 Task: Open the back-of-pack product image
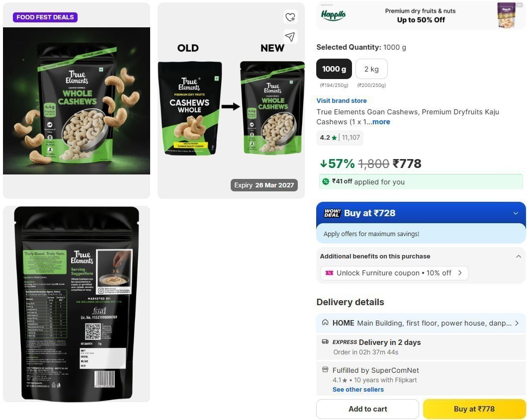[77, 304]
